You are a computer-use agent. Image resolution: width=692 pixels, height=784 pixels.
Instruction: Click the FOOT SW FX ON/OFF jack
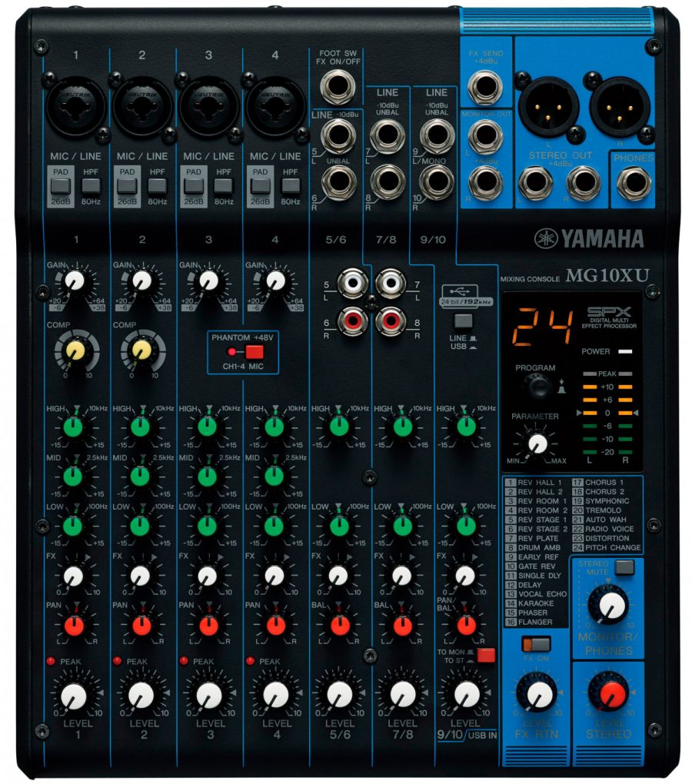click(338, 87)
